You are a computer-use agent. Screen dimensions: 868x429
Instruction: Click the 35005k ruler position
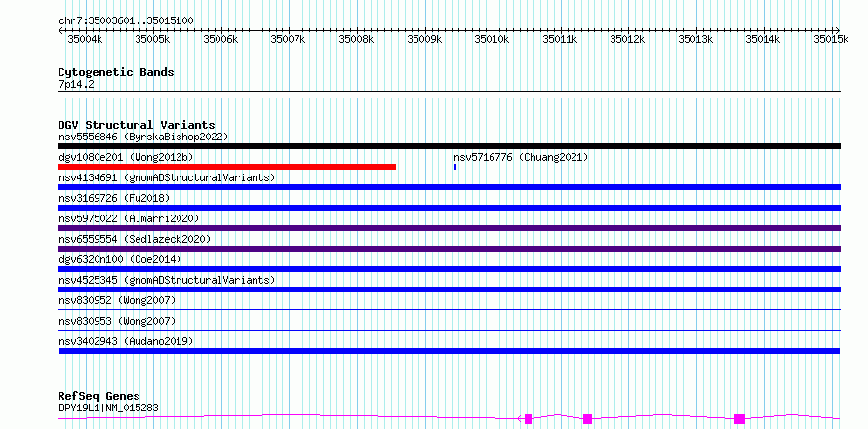coord(153,39)
